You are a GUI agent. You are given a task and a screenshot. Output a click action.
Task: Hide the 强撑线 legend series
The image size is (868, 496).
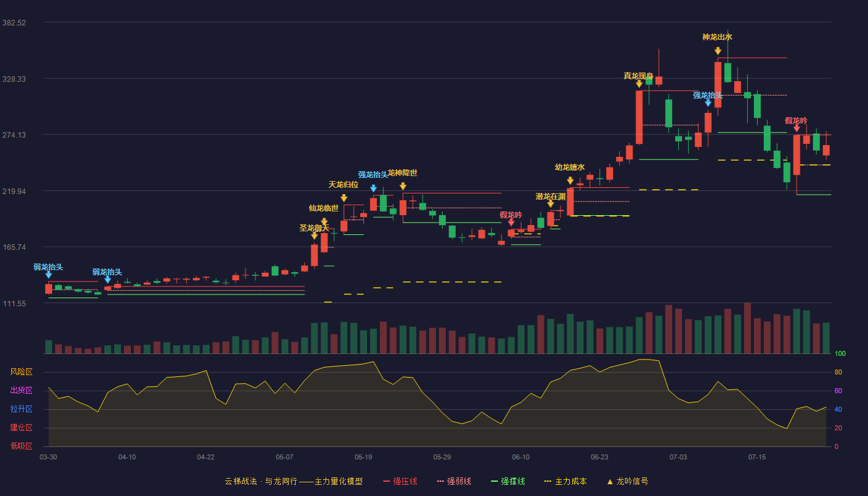pyautogui.click(x=508, y=481)
